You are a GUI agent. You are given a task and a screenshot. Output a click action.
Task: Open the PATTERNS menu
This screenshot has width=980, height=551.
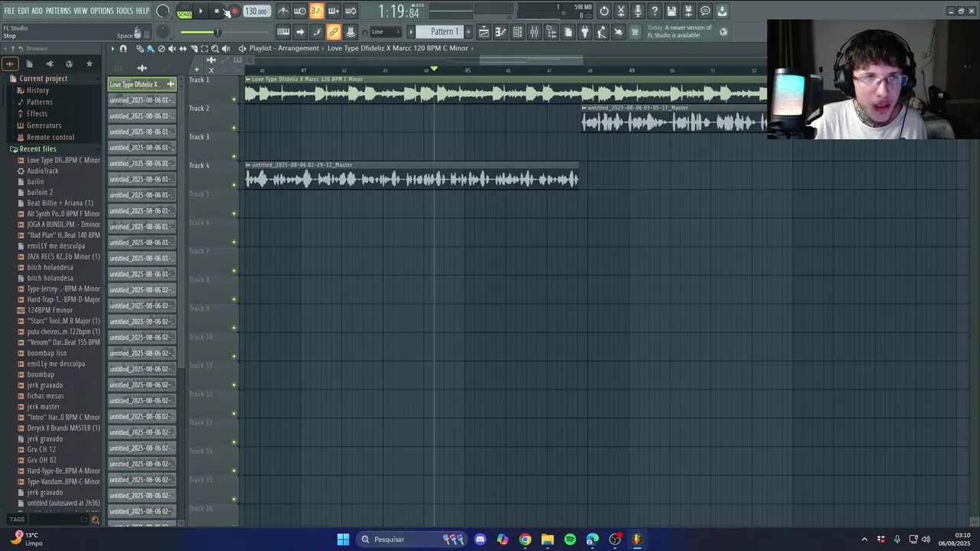click(x=58, y=11)
